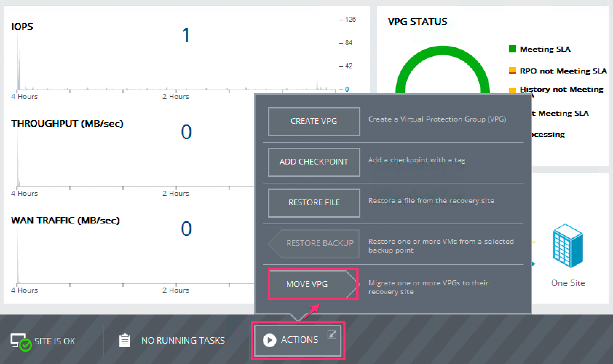Click the SITE IS OK status text
613x364 pixels.
point(55,341)
